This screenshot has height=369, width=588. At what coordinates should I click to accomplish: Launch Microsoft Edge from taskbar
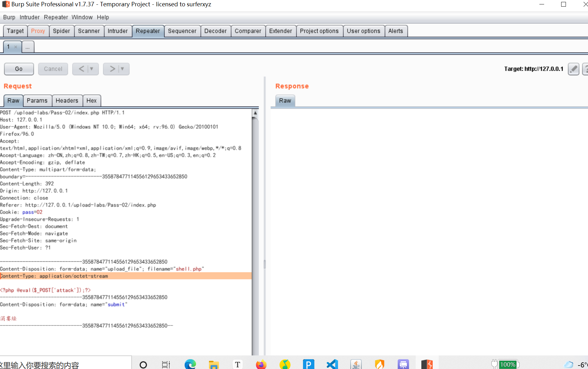[x=190, y=364]
